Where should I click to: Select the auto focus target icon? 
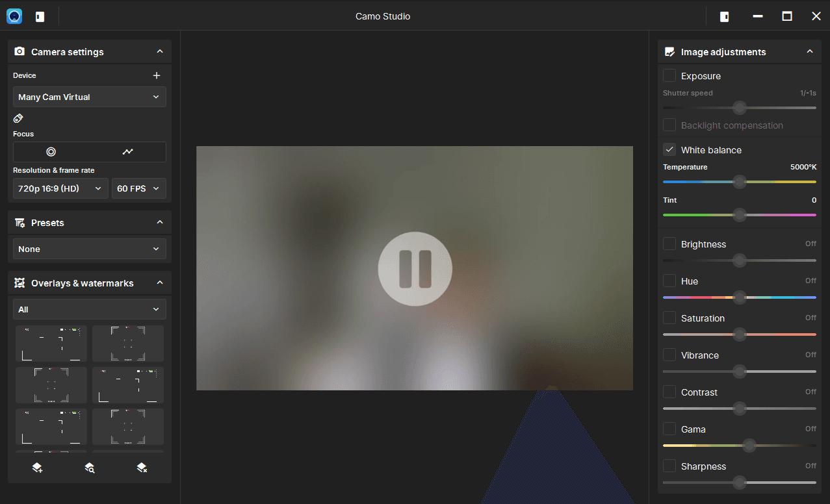click(51, 152)
